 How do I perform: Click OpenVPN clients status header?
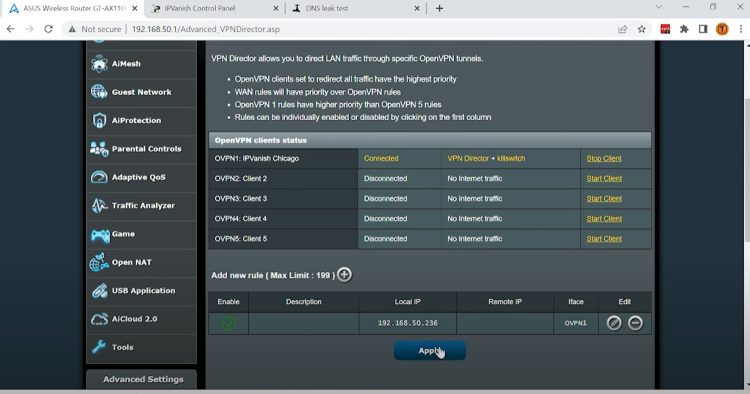tap(430, 140)
